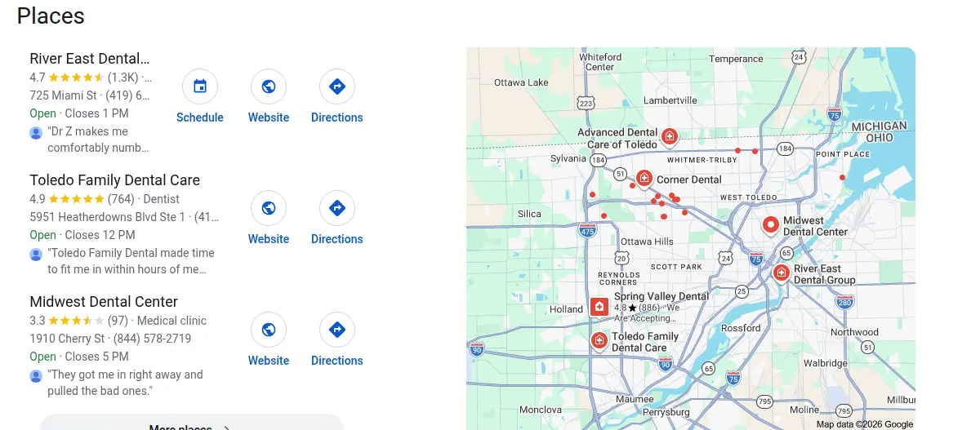
Task: Click the Northwood label on the map
Action: [x=854, y=332]
